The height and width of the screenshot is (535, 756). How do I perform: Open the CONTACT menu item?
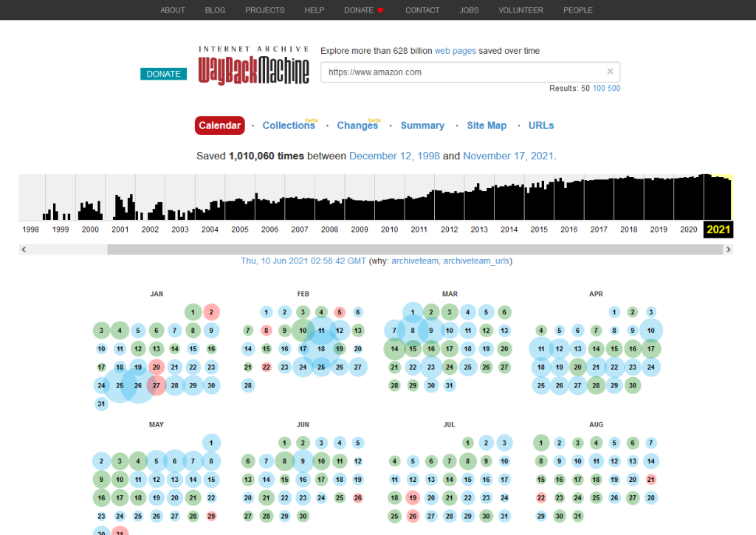tap(422, 10)
